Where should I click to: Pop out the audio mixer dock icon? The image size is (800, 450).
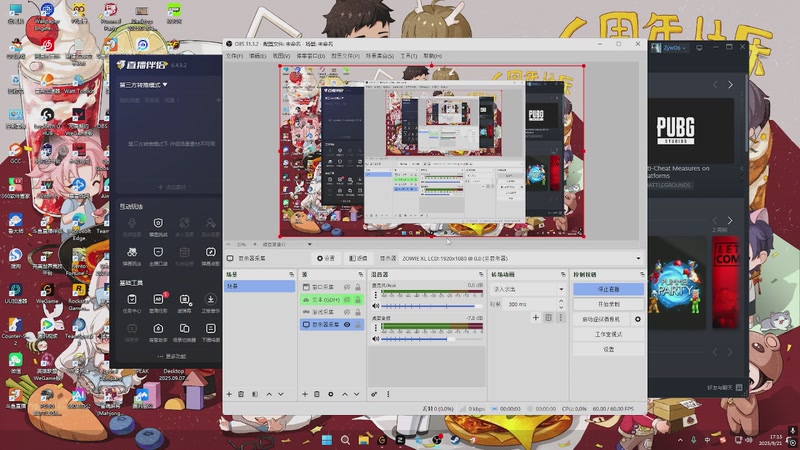click(x=481, y=274)
